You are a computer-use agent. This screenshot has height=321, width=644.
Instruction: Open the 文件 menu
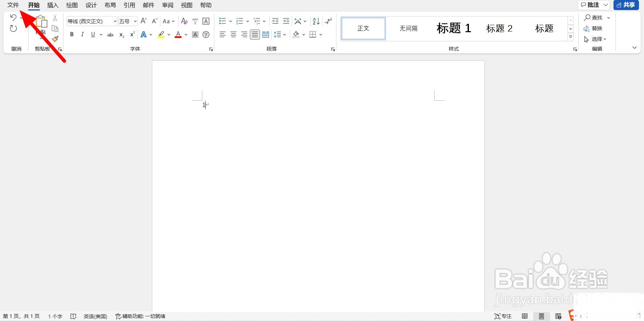click(12, 5)
